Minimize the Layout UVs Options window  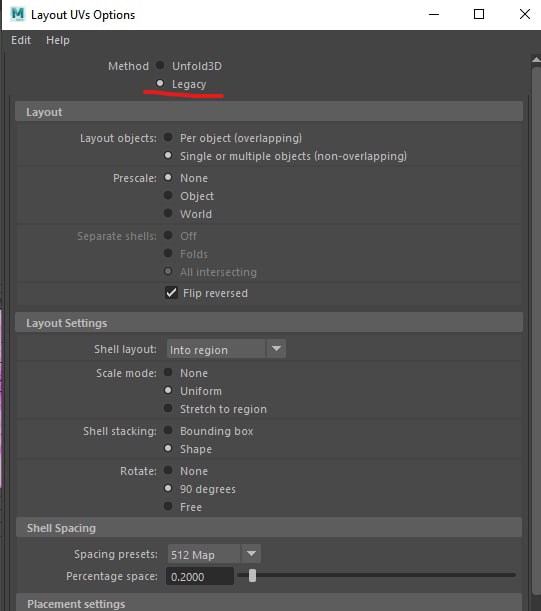tap(434, 14)
